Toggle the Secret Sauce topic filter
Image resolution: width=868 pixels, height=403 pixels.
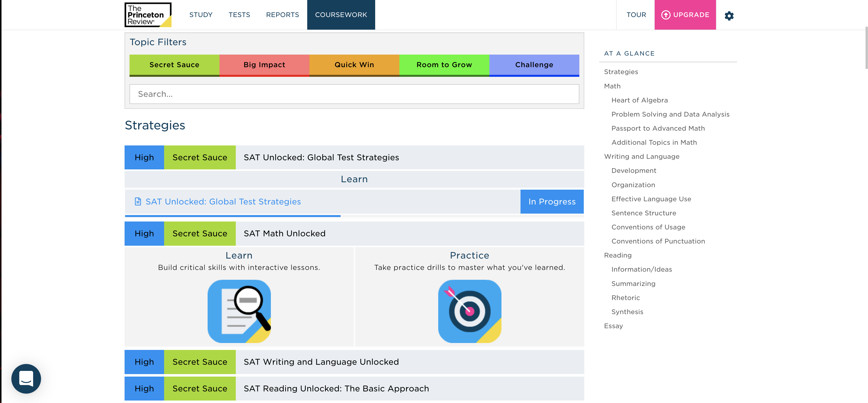[x=174, y=65]
